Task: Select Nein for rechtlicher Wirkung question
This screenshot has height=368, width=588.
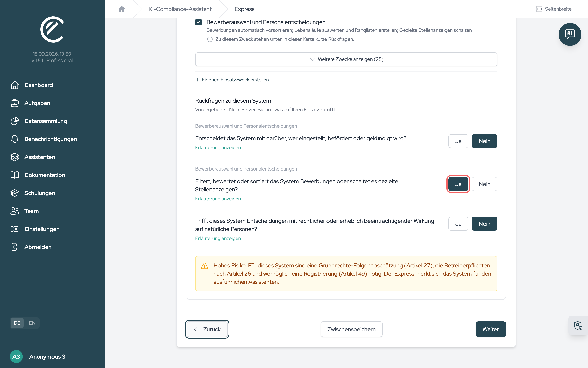Action: (x=484, y=224)
